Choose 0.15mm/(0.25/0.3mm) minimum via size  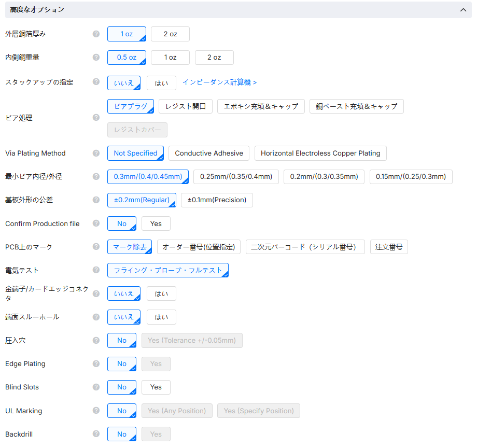(x=411, y=177)
